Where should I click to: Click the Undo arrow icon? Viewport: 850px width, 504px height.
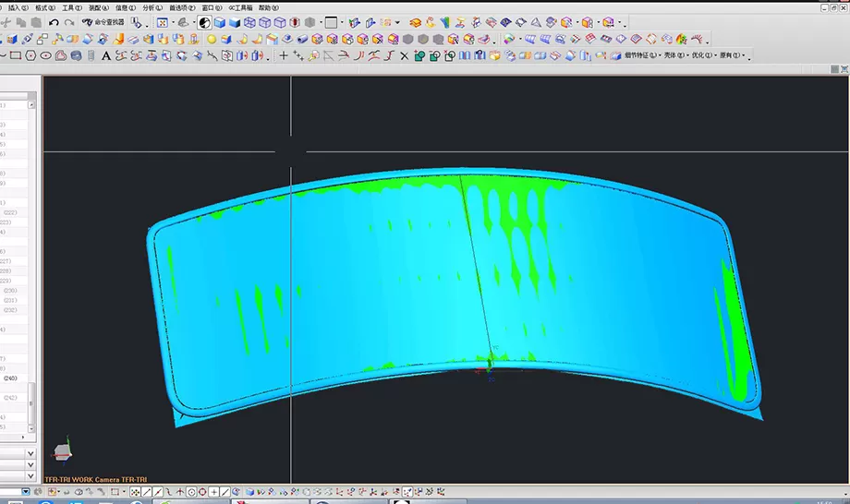pos(55,22)
